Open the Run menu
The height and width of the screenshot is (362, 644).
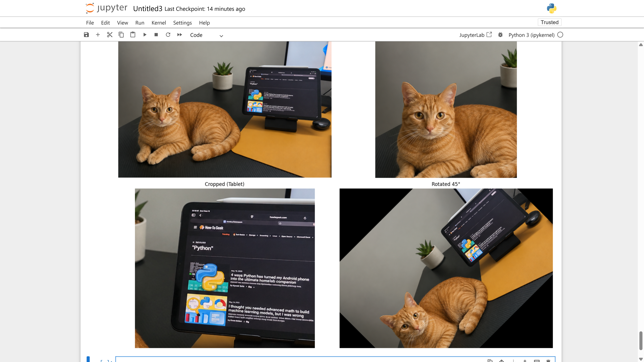140,23
